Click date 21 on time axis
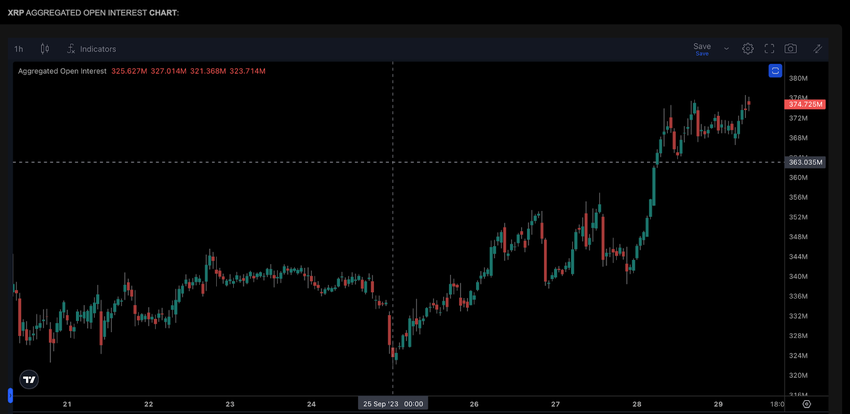The width and height of the screenshot is (850, 414). [67, 404]
